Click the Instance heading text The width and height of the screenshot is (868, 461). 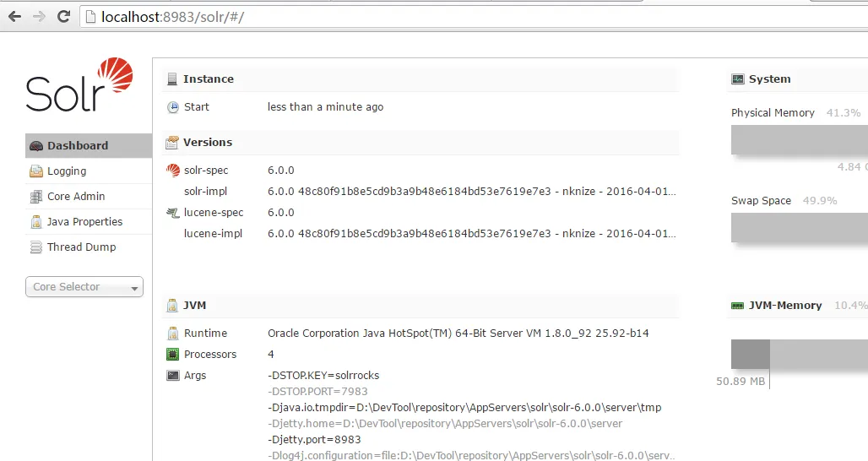tap(209, 79)
